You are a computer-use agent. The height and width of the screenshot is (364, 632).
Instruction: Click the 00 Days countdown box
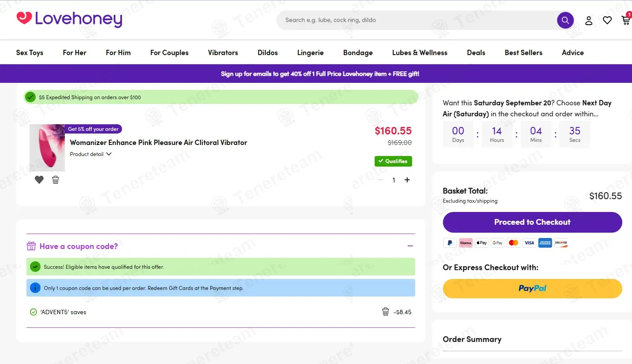pos(458,134)
